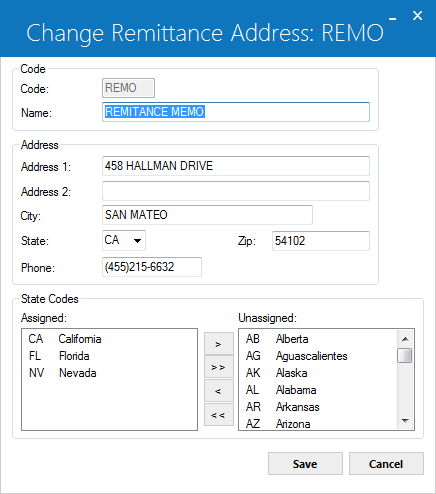Screen dimensions: 436x494
Task: Click the Address 2 empty input field
Action: pyautogui.click(x=236, y=191)
